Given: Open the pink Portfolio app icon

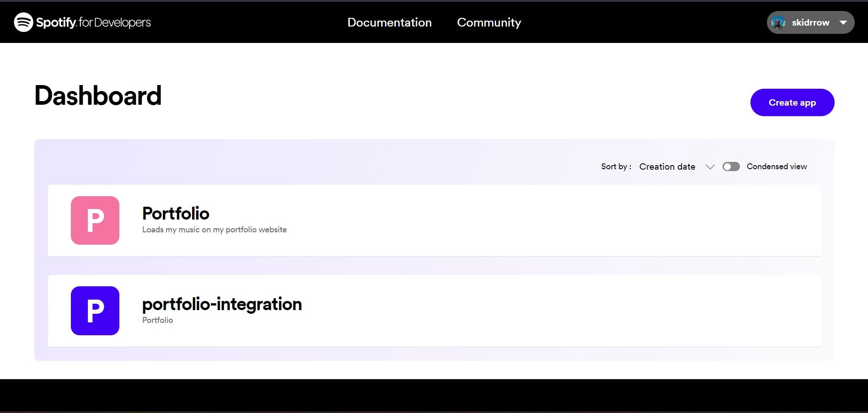Looking at the screenshot, I should (95, 220).
